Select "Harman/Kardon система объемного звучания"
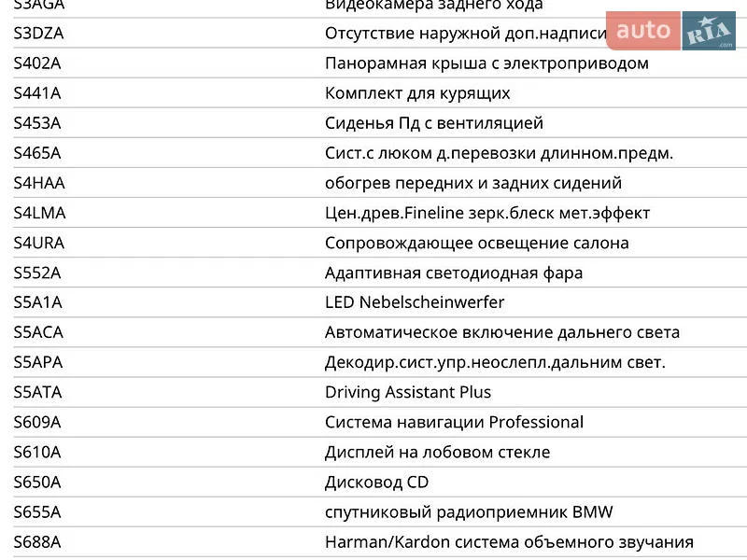The width and height of the screenshot is (747, 560). [x=509, y=542]
